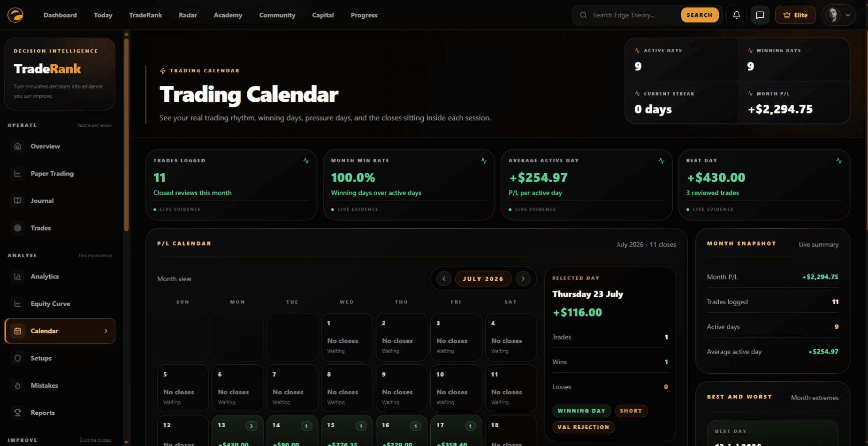Screen dimensions: 868x446
Task: Go to previous month with left chevron
Action: click(444, 279)
